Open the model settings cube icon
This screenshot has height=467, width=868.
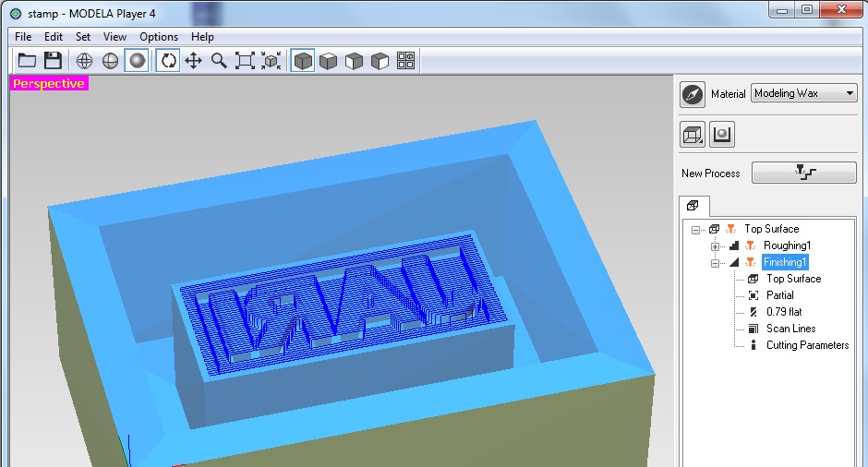pyautogui.click(x=693, y=135)
